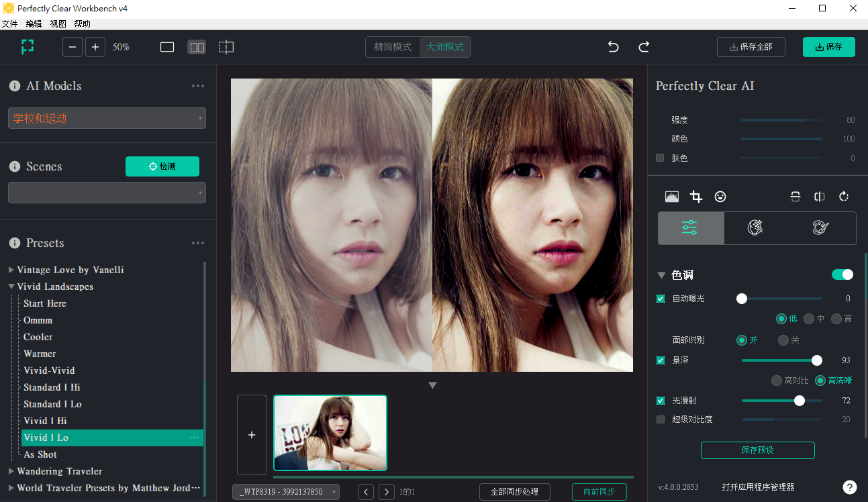Expand Vintage Love by Vanelli group
The height and width of the screenshot is (502, 868).
tap(11, 270)
